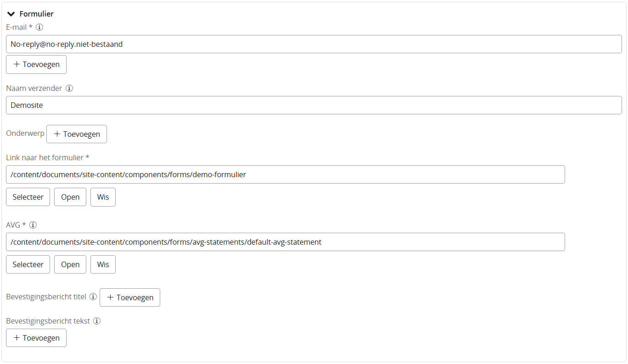Viewport: 628px width, 364px height.
Task: Click the demo-formulier link path field
Action: (x=286, y=174)
